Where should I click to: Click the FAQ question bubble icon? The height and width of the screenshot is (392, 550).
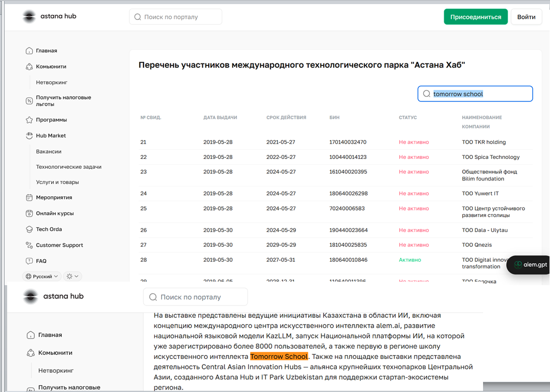tap(29, 261)
